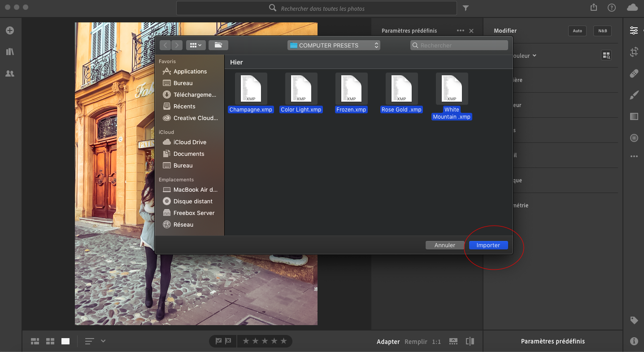Open the Keywords tag icon
Image resolution: width=644 pixels, height=352 pixels.
point(634,320)
